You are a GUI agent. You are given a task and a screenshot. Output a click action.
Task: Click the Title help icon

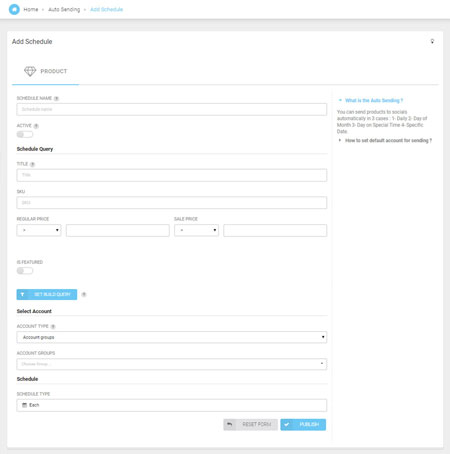tap(32, 164)
